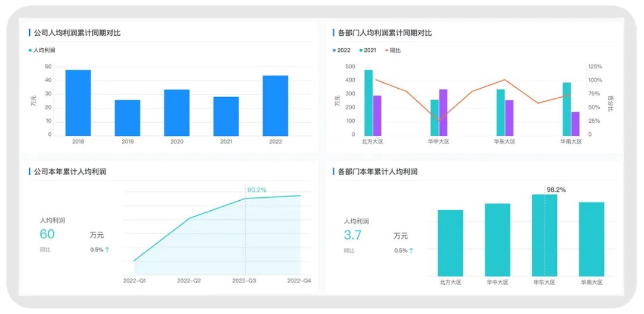
Task: Click the 3.7 人均利润 value
Action: (352, 235)
